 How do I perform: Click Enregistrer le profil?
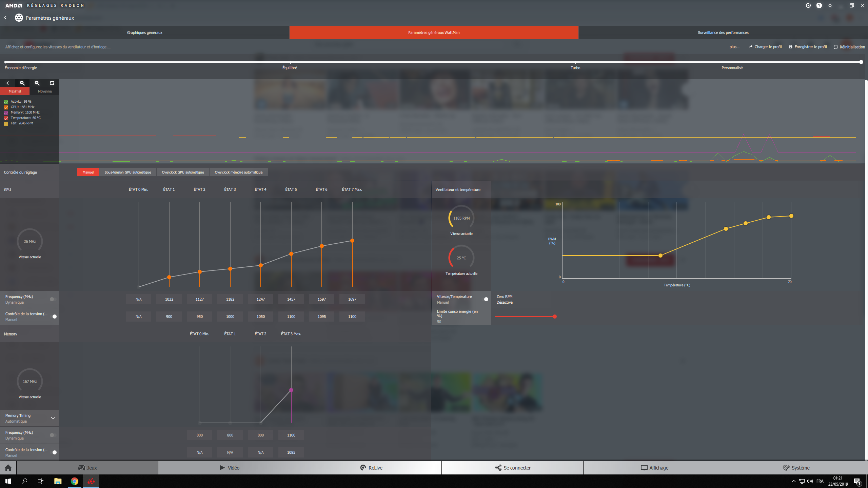click(x=808, y=47)
